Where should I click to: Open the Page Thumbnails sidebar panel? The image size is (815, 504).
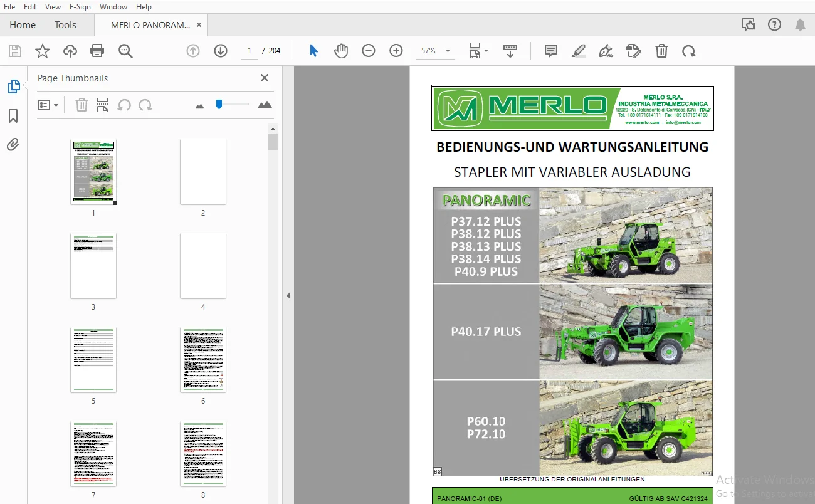tap(14, 87)
